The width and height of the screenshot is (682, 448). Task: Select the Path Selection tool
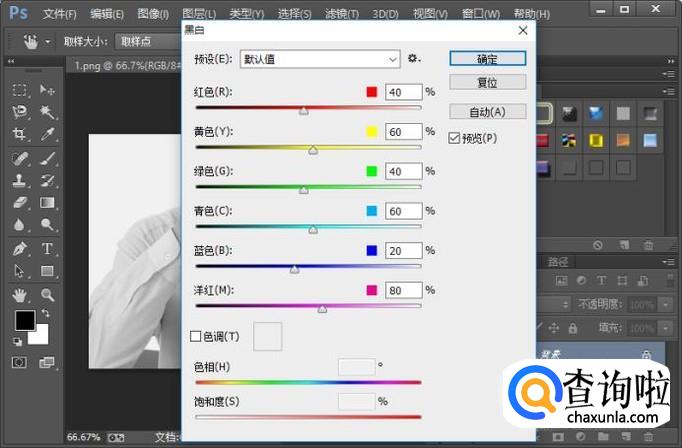pos(19,271)
